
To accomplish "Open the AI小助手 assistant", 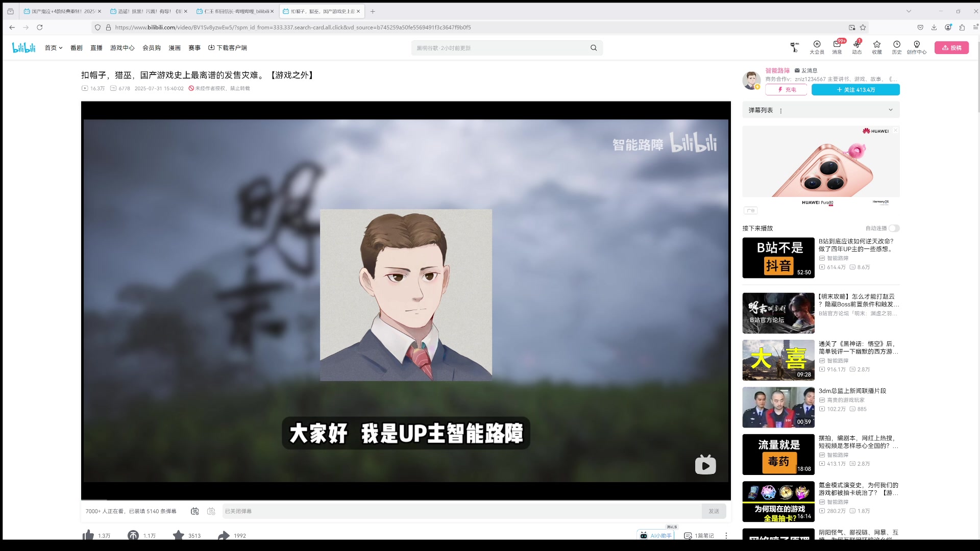I will pyautogui.click(x=656, y=535).
